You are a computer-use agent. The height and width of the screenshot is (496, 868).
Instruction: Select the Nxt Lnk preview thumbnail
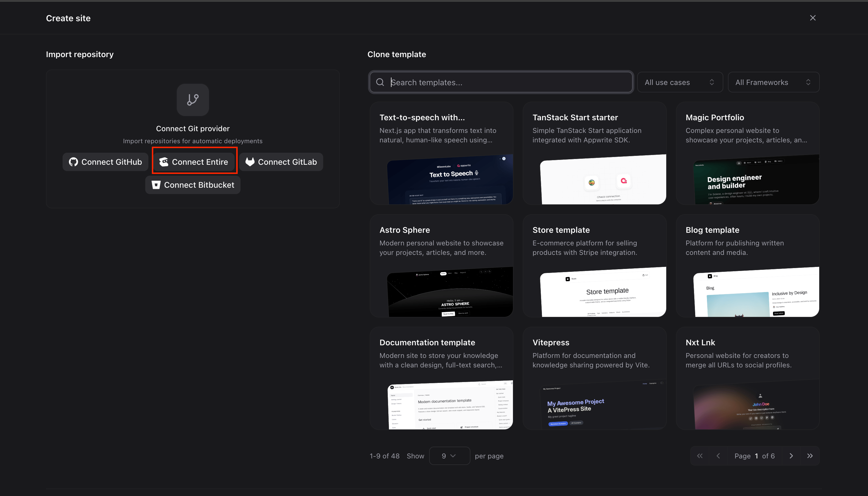756,405
